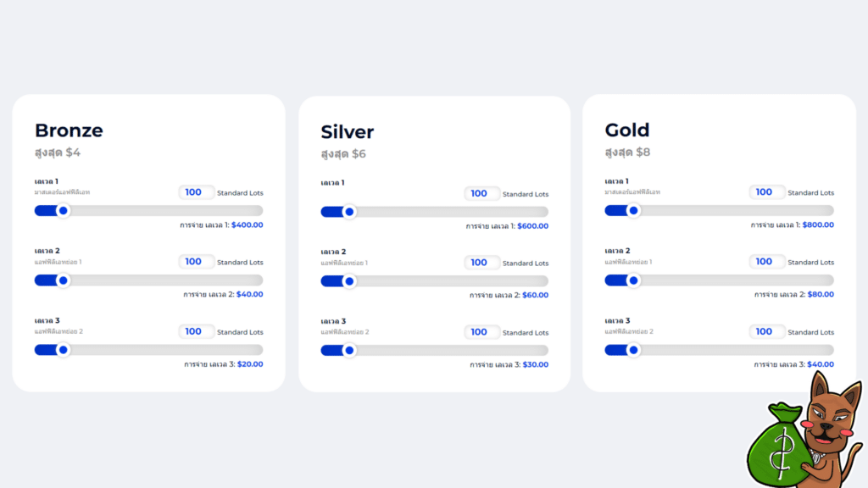Click the Gold level 2 slider handle
The image size is (868, 488).
click(x=633, y=280)
